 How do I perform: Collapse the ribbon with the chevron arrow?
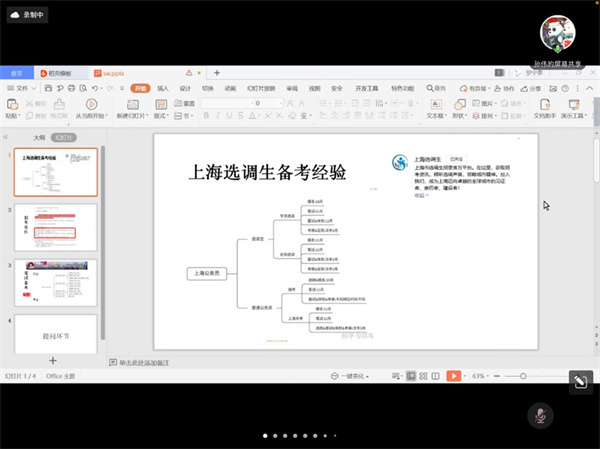(x=589, y=88)
